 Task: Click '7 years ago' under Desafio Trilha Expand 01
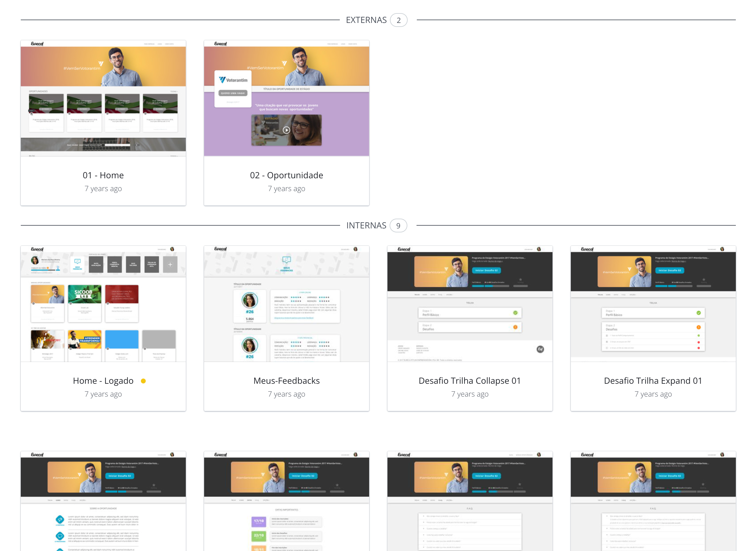(653, 394)
